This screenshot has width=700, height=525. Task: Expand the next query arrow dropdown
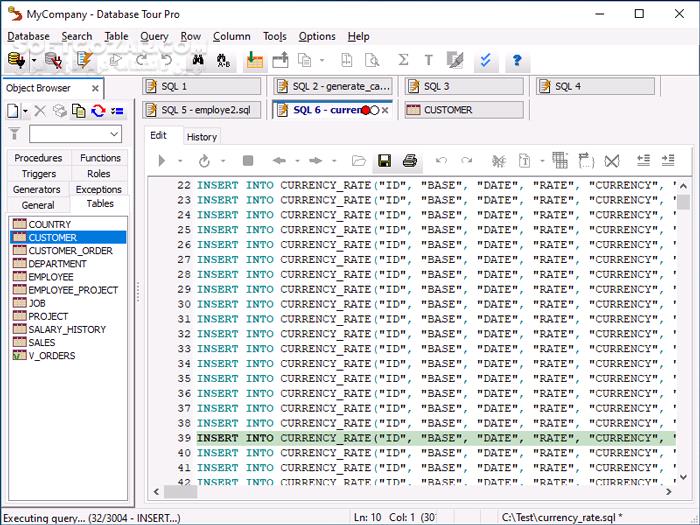click(334, 161)
